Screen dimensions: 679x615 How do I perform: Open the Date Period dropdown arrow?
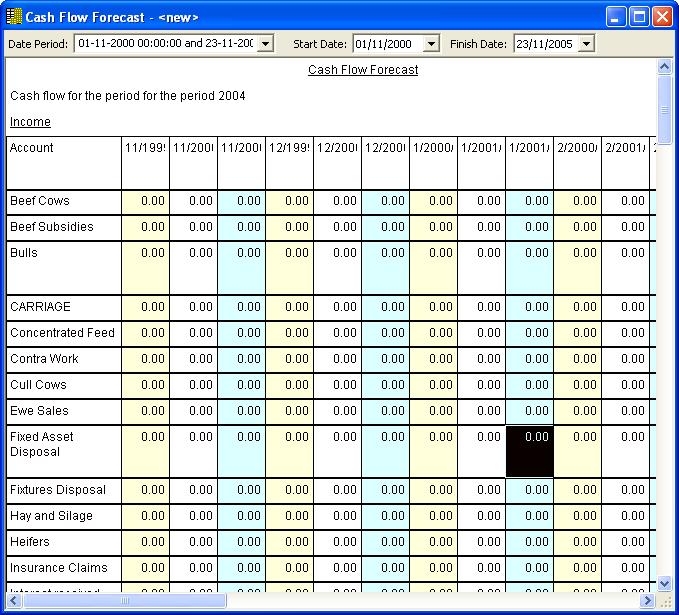[265, 44]
